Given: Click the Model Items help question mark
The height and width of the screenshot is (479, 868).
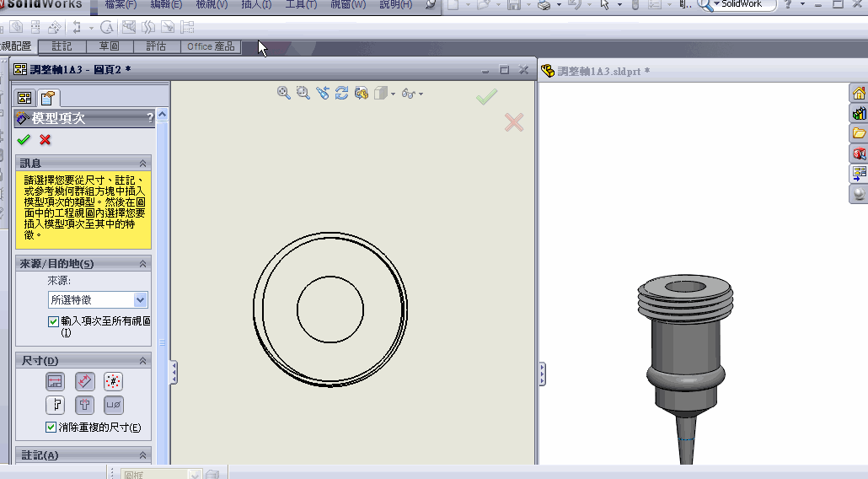Looking at the screenshot, I should 149,117.
